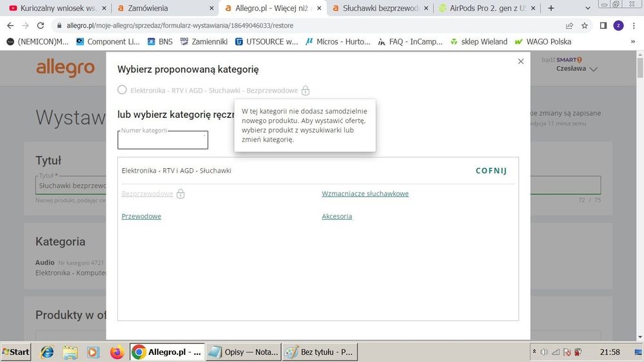Click the volume speaker tray icon
The height and width of the screenshot is (362, 644).
coord(544,352)
